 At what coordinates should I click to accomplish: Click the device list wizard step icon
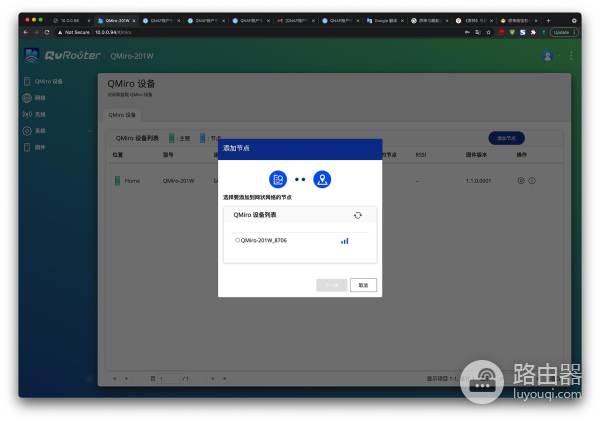278,180
